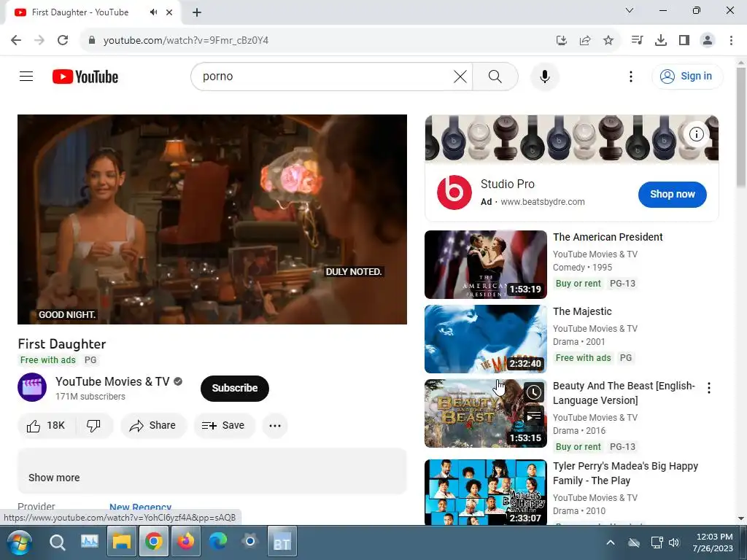Open Chrome media controls icon

click(637, 40)
